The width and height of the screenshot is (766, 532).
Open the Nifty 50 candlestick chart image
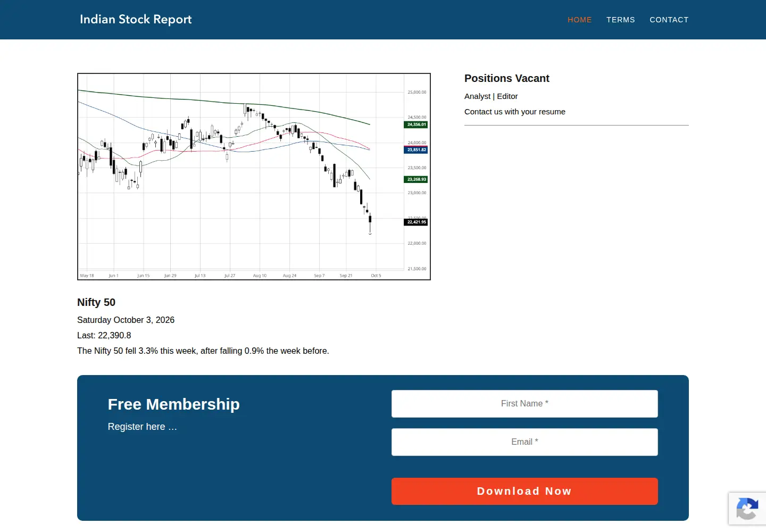coord(254,177)
